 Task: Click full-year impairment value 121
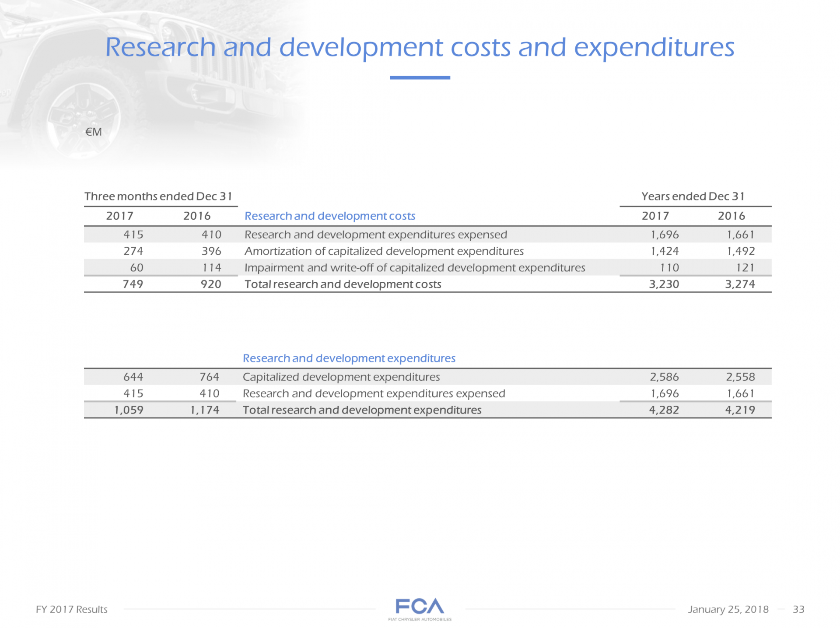[x=745, y=267]
